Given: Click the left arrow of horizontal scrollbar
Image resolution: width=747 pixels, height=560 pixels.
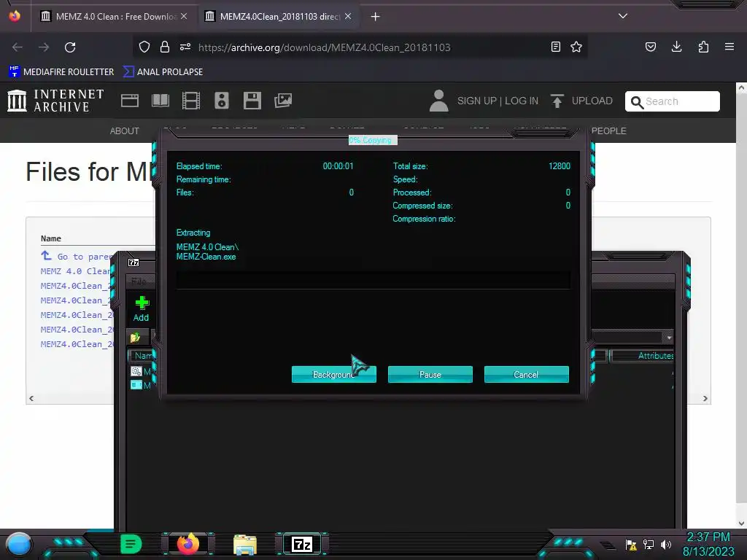Looking at the screenshot, I should 31,398.
